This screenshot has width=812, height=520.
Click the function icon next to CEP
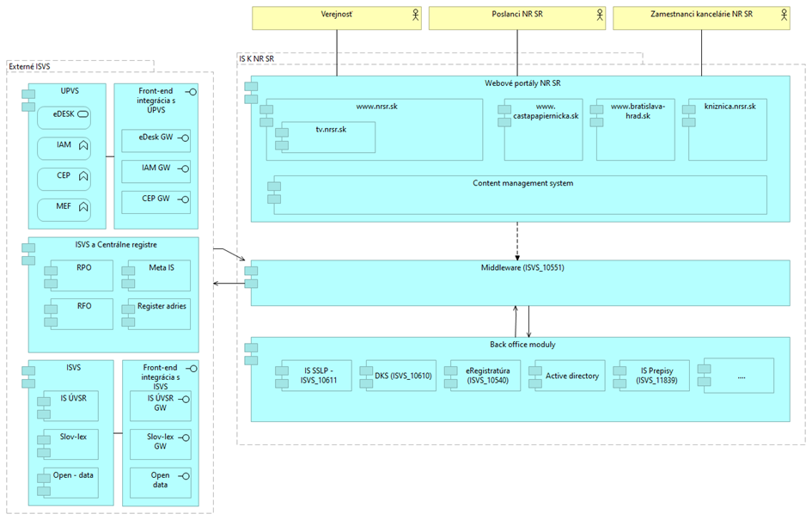tap(83, 176)
